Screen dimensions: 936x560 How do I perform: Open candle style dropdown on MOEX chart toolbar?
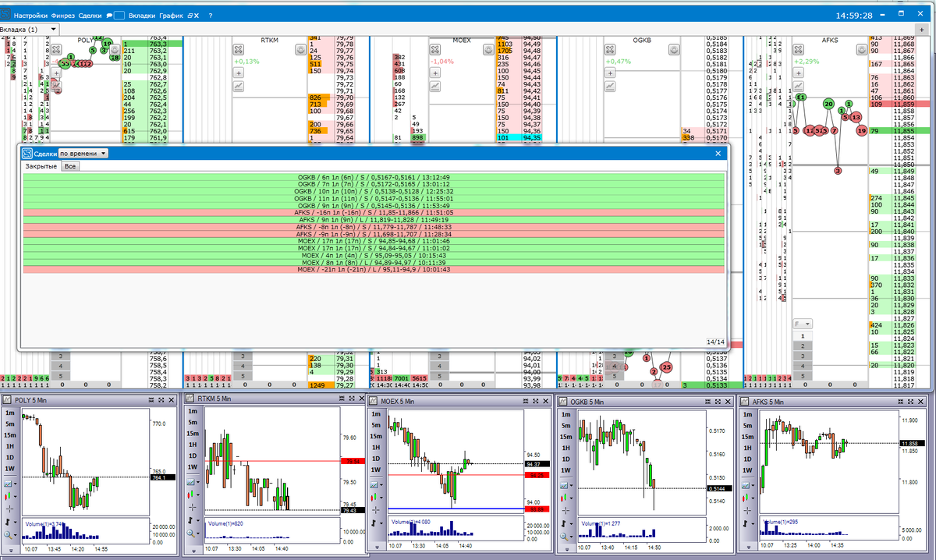(x=380, y=496)
